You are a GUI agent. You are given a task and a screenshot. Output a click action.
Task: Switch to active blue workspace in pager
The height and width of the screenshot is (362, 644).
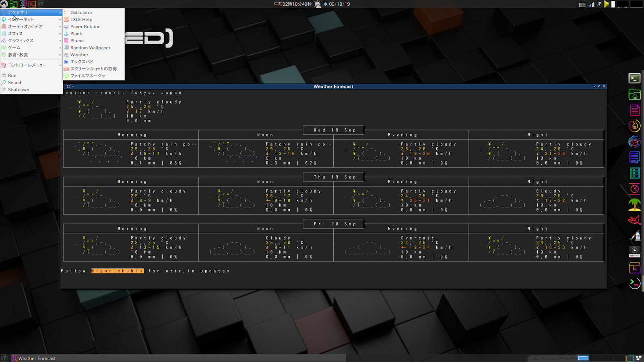(583, 358)
